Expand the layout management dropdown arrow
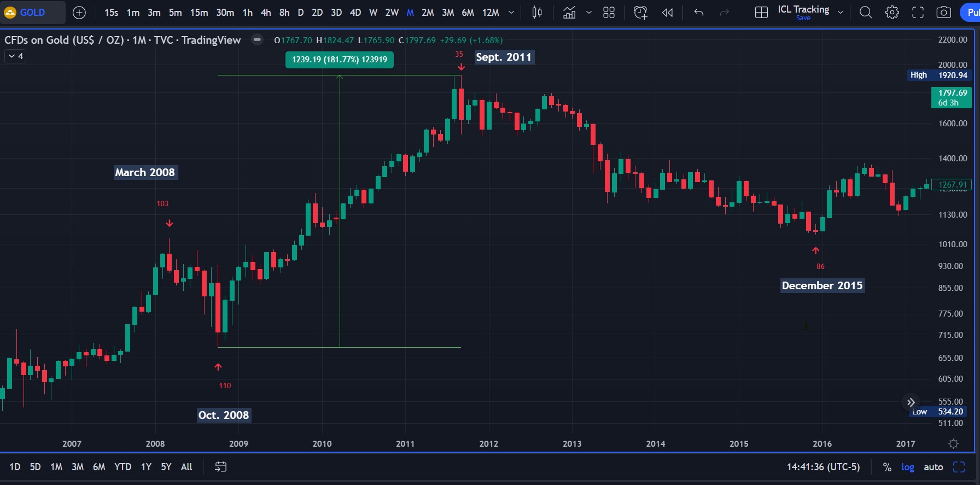The image size is (980, 485). [841, 13]
